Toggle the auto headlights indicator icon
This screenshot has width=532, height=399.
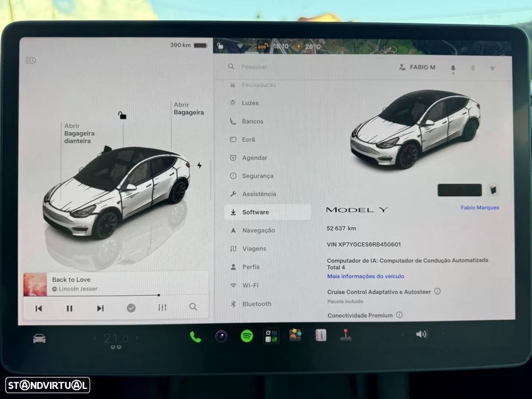pyautogui.click(x=31, y=61)
